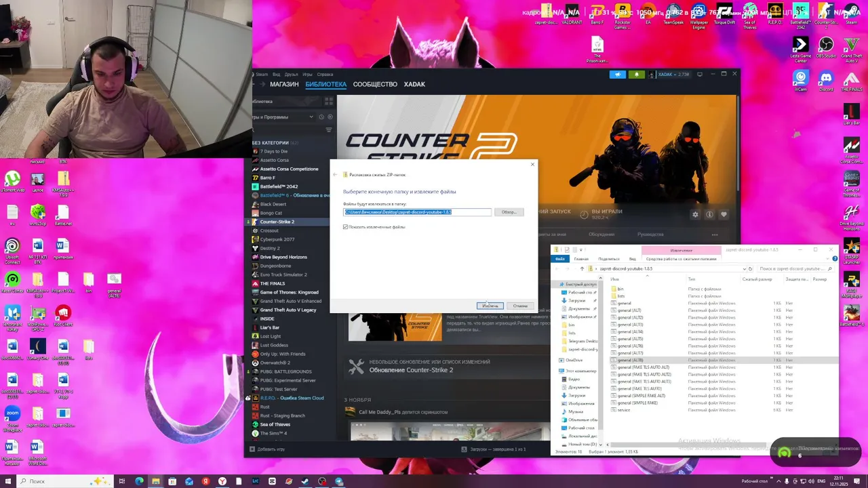This screenshot has width=868, height=488.
Task: Select THE FINALS in Steam library
Action: pos(273,283)
